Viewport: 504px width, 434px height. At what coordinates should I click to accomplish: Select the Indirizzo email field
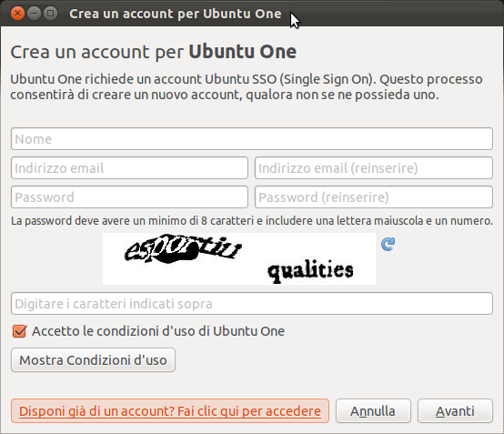[x=129, y=167]
